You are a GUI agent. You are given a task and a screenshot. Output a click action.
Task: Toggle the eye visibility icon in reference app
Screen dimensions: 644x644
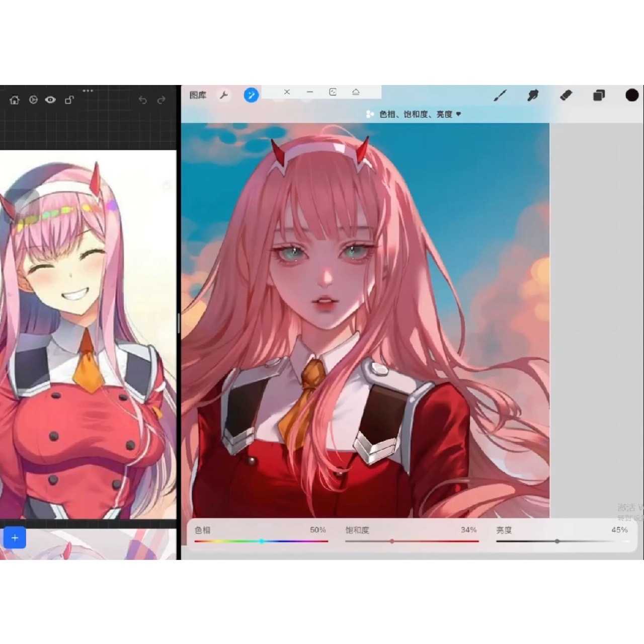pos(50,100)
